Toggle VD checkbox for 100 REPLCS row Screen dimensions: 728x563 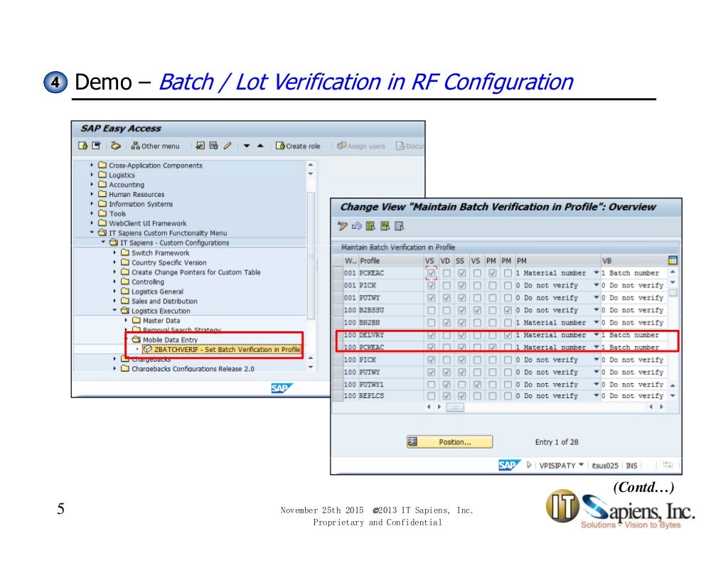point(446,396)
